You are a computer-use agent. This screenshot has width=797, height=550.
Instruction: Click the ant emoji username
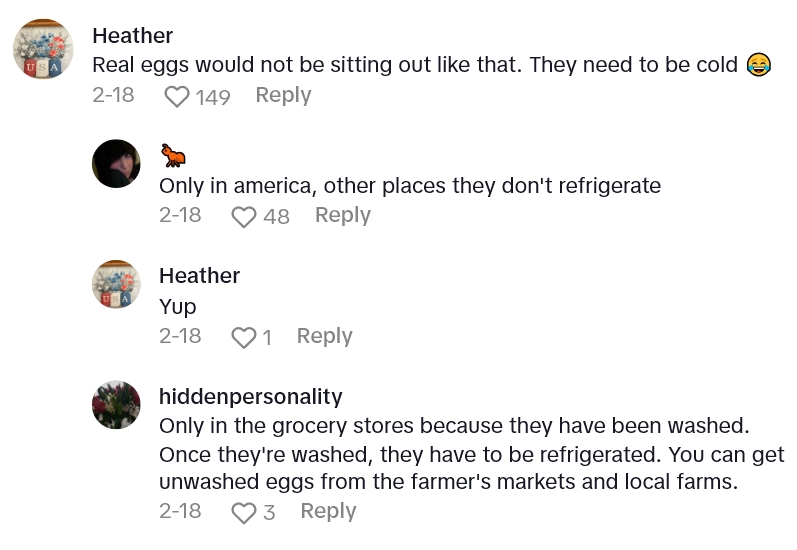point(173,155)
